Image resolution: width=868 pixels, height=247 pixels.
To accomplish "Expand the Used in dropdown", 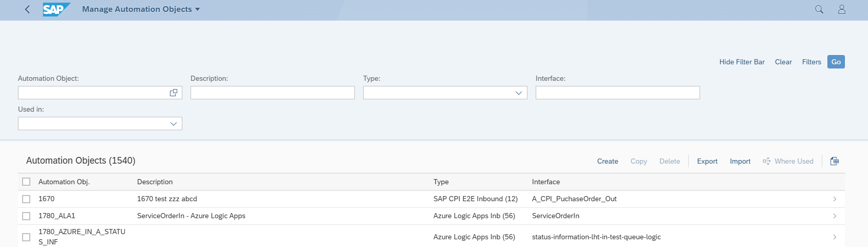I will [174, 123].
